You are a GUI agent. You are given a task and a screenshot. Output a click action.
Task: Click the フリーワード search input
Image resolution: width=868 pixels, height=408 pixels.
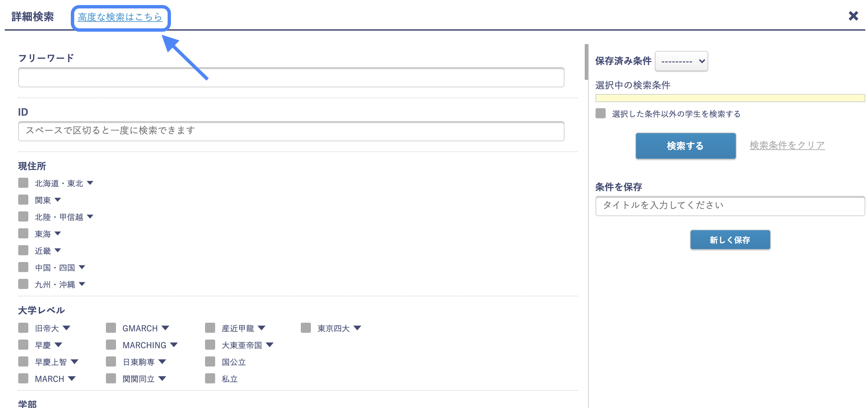pyautogui.click(x=290, y=78)
